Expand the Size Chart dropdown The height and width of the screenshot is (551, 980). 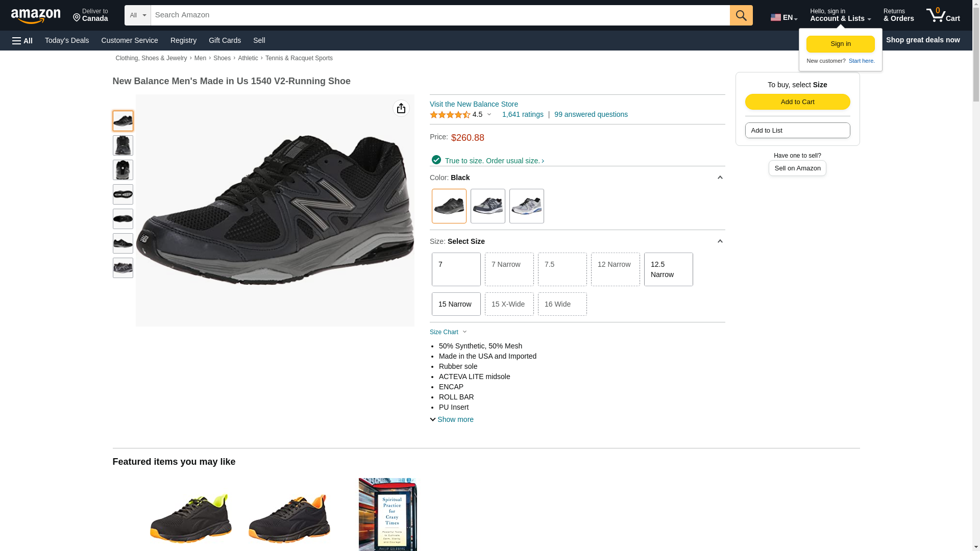448,332
